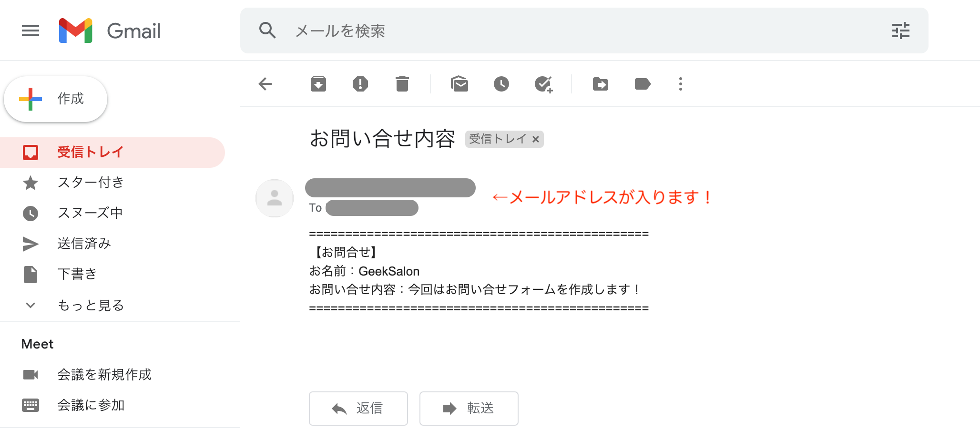Expand もっと見る to show more folders
The image size is (980, 430).
(90, 305)
